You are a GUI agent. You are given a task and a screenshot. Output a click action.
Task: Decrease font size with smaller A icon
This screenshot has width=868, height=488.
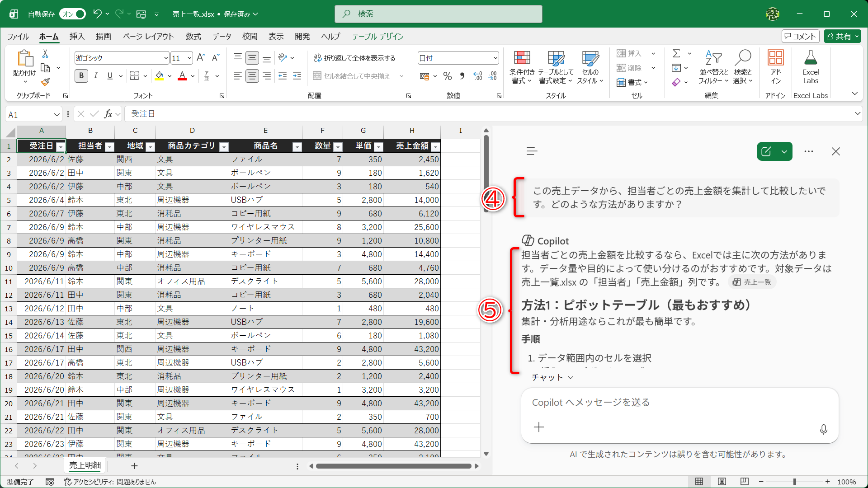coord(216,58)
